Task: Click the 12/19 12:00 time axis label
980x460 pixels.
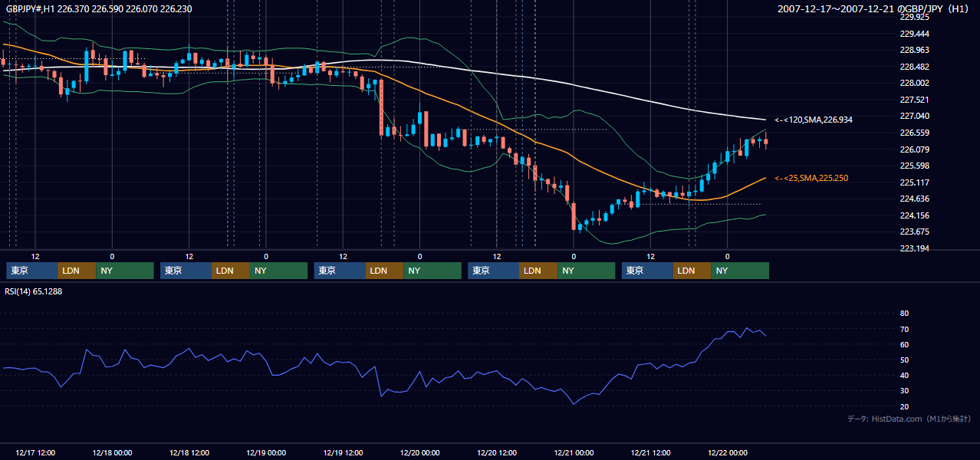Action: point(343,452)
